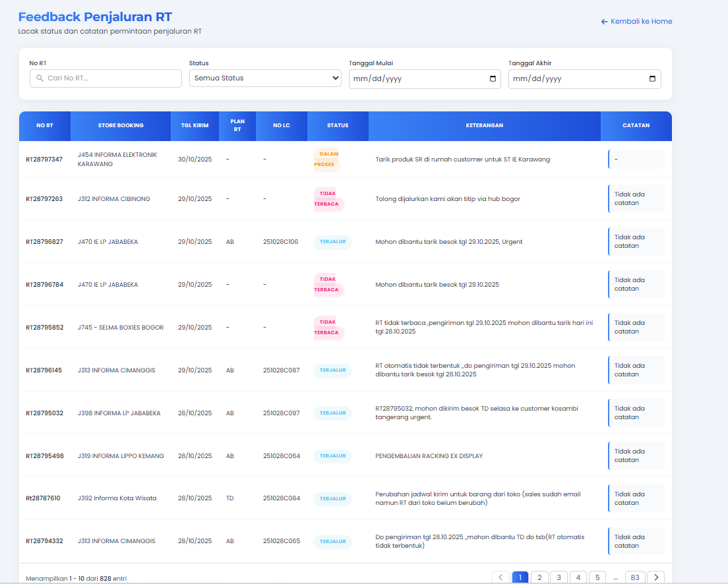This screenshot has width=728, height=584.
Task: Open the calendar icon for Tanggal Akhir
Action: [651, 78]
